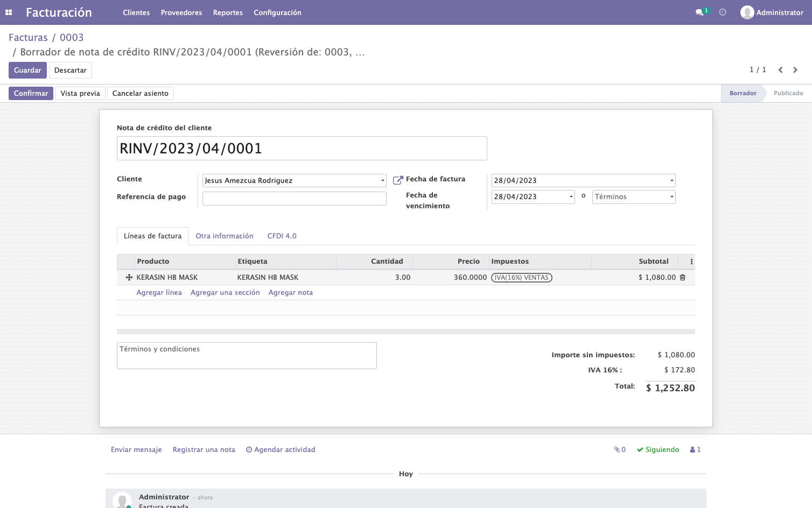Click Agregar nota link
Image resolution: width=812 pixels, height=508 pixels.
(291, 293)
